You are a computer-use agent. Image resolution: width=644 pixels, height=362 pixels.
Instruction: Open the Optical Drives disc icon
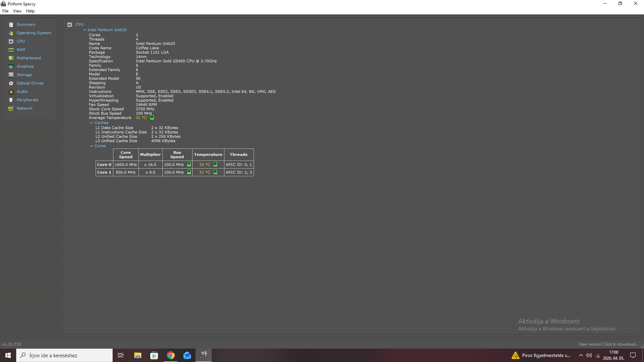[x=11, y=83]
